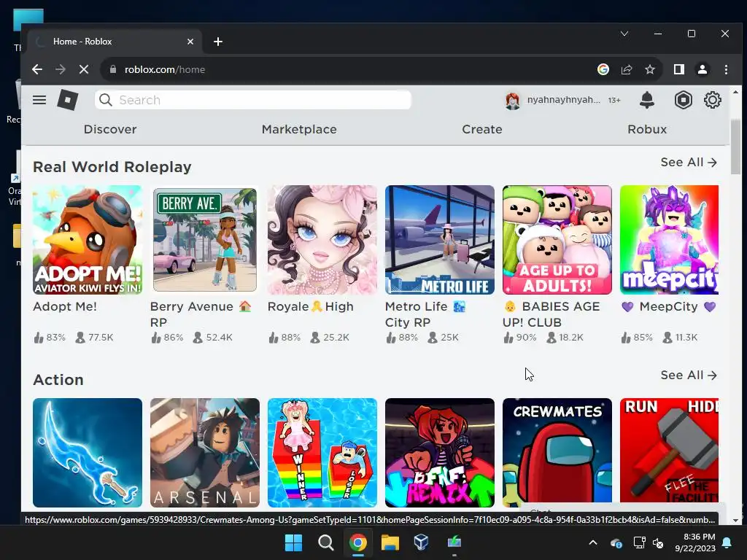747x560 pixels.
Task: Close the Home - Roblox tab
Action: tap(190, 42)
